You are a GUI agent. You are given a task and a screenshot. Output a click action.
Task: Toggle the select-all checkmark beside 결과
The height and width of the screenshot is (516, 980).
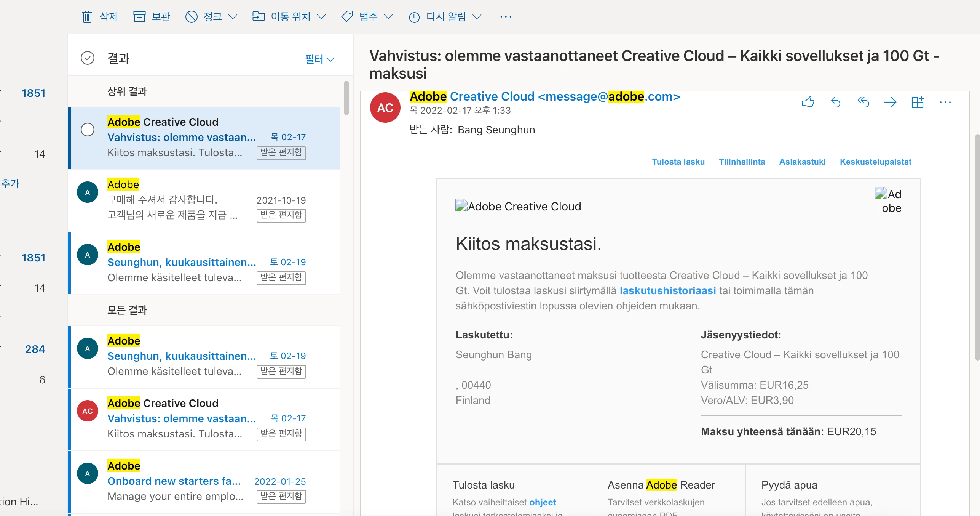coord(88,58)
